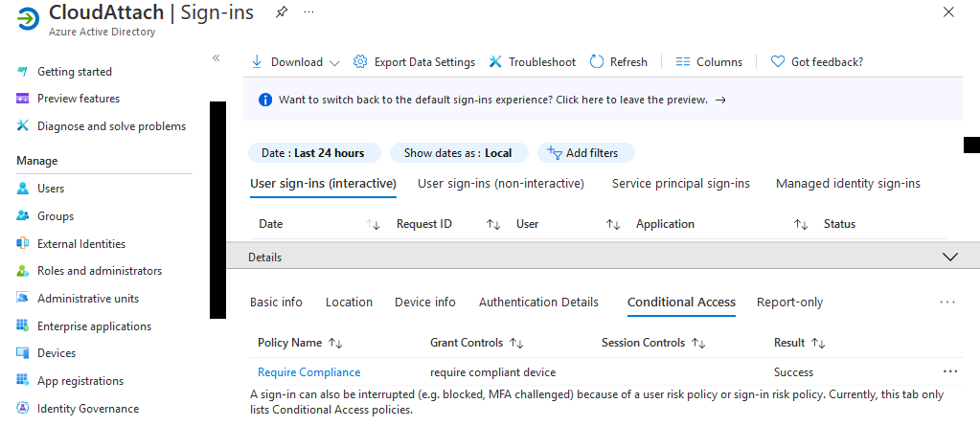The height and width of the screenshot is (426, 980).
Task: Click the Devices monitor icon
Action: (22, 353)
